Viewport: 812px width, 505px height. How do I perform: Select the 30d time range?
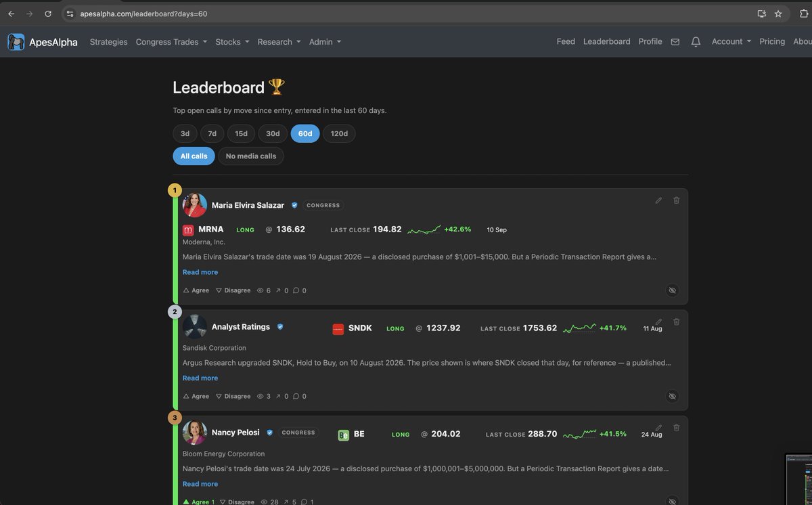273,133
